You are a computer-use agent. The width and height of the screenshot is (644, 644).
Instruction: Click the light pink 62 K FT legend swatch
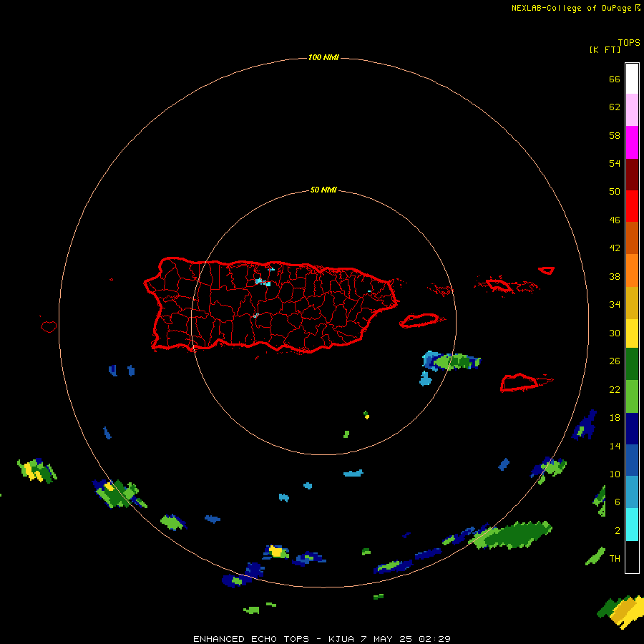click(632, 110)
